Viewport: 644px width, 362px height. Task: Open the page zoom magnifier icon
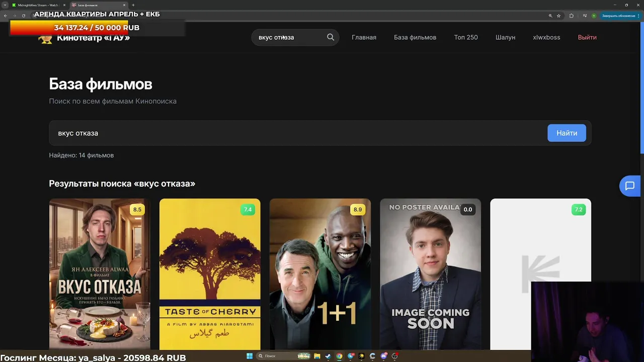click(x=550, y=16)
